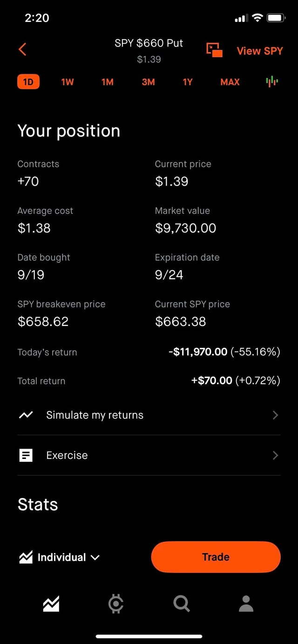Tap the 1D selected timeframe pill
This screenshot has height=644, width=298.
pyautogui.click(x=28, y=81)
